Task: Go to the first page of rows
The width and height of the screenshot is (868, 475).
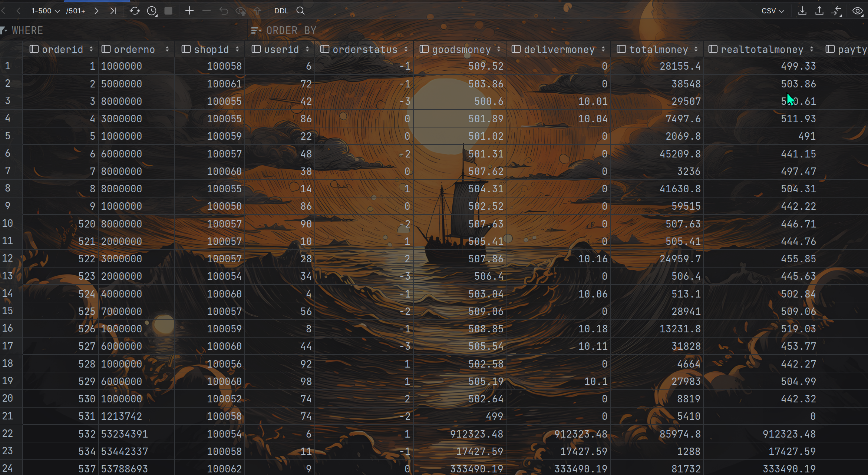Action: click(x=3, y=11)
